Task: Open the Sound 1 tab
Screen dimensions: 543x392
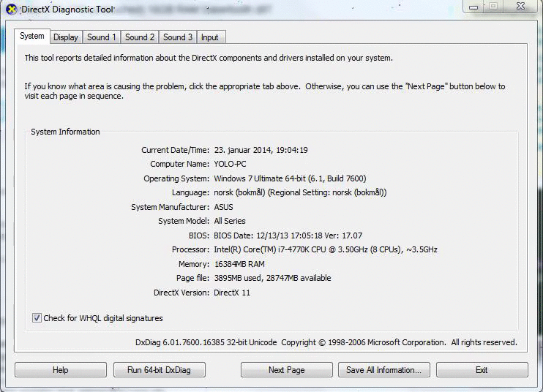Action: pos(102,37)
